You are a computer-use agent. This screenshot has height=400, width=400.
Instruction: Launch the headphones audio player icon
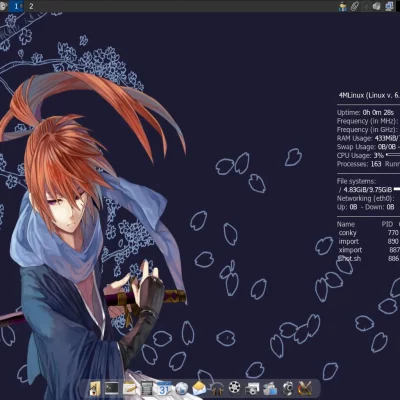(x=217, y=388)
